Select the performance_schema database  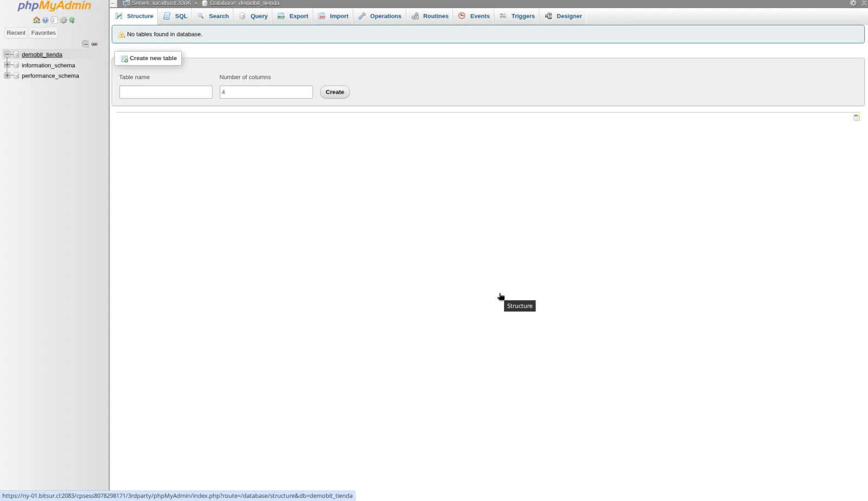(x=50, y=76)
